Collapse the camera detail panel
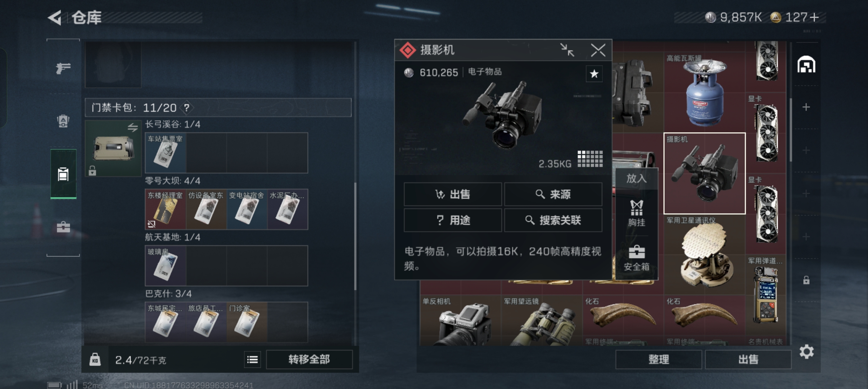This screenshot has width=868, height=389. [567, 50]
